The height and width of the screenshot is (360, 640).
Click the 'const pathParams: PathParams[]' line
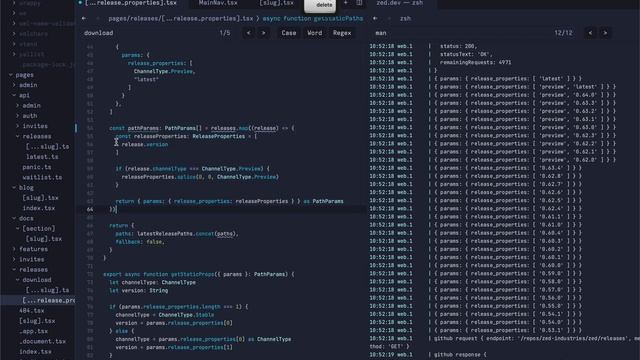point(201,128)
